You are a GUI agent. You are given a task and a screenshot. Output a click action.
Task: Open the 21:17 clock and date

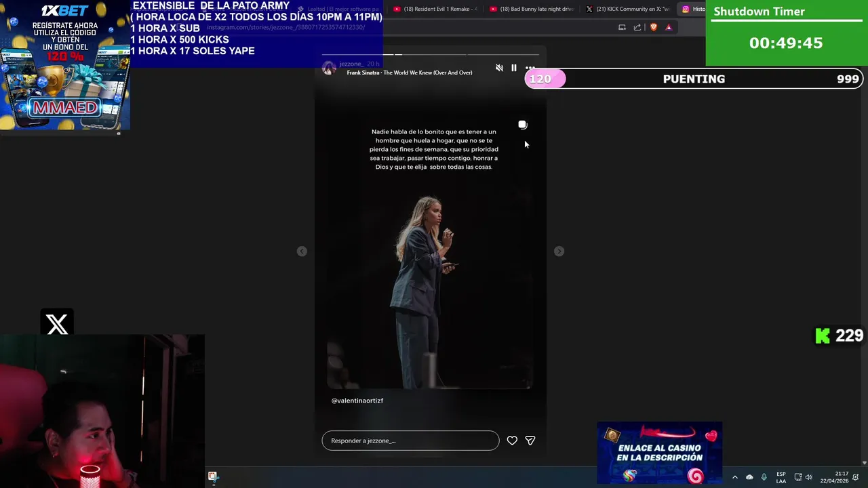coord(835,477)
